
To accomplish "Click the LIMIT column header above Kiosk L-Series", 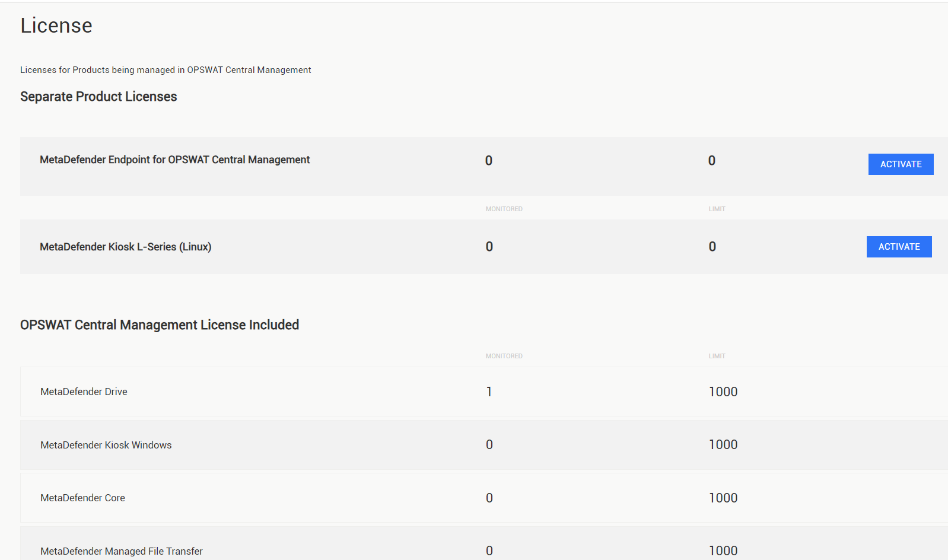I will [717, 209].
